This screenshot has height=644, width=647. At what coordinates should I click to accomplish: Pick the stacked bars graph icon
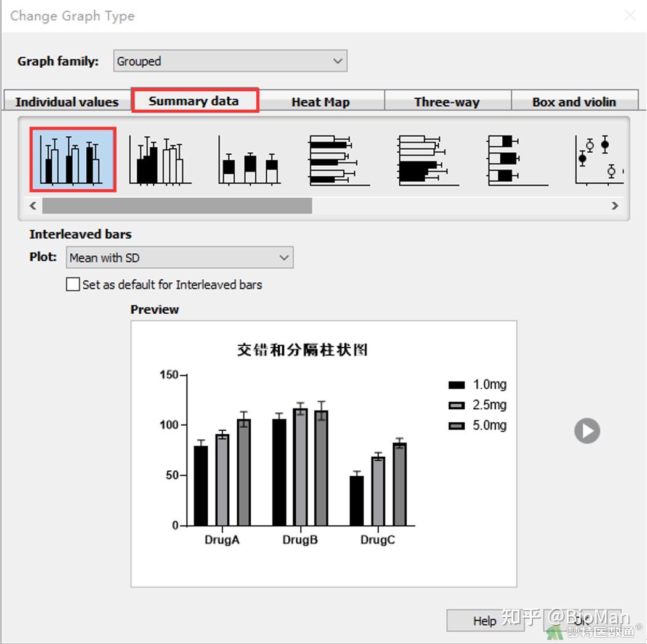[x=250, y=160]
